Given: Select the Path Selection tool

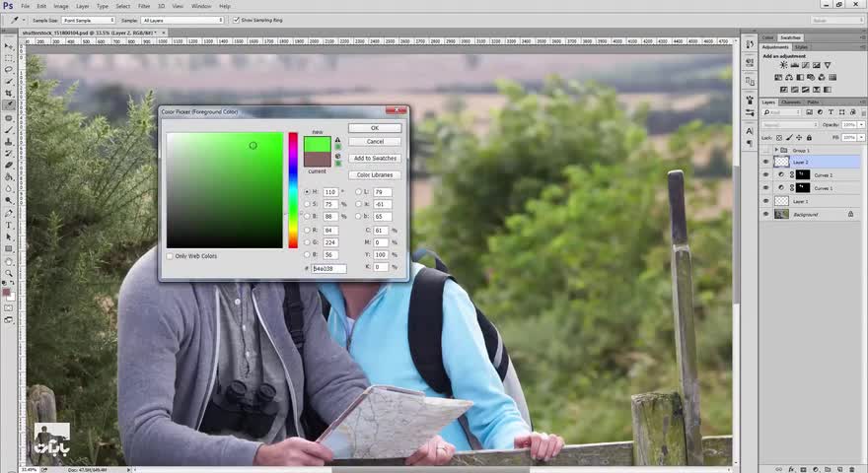Looking at the screenshot, I should coord(8,236).
